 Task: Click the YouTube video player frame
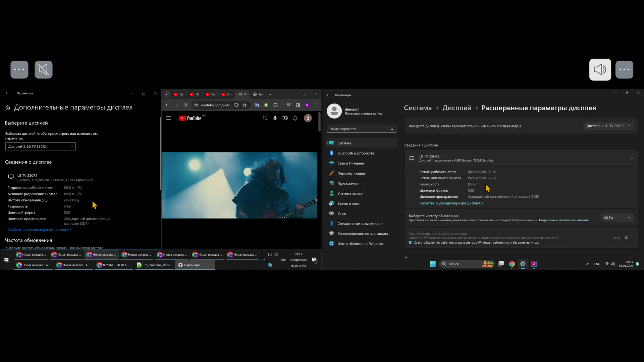coord(239,185)
